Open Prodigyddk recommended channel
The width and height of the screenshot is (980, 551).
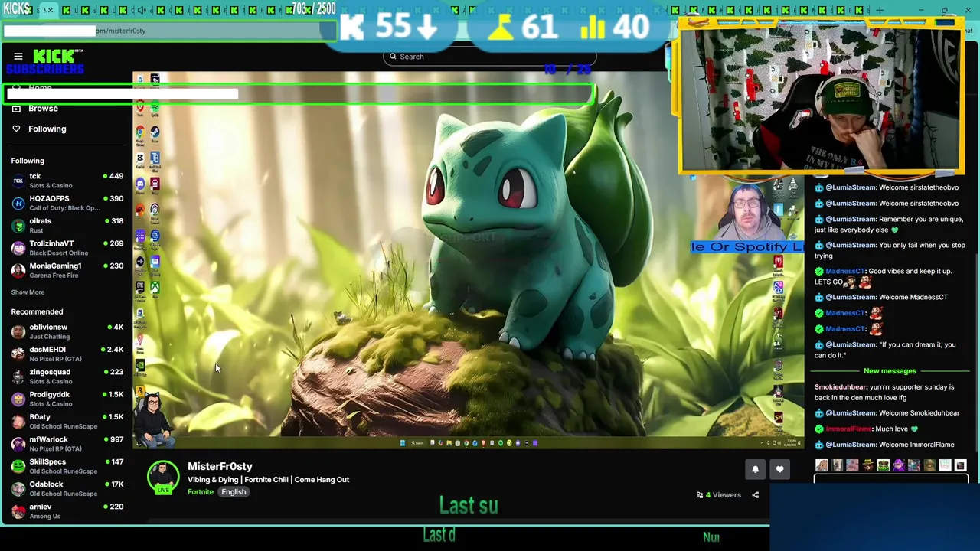pos(67,399)
